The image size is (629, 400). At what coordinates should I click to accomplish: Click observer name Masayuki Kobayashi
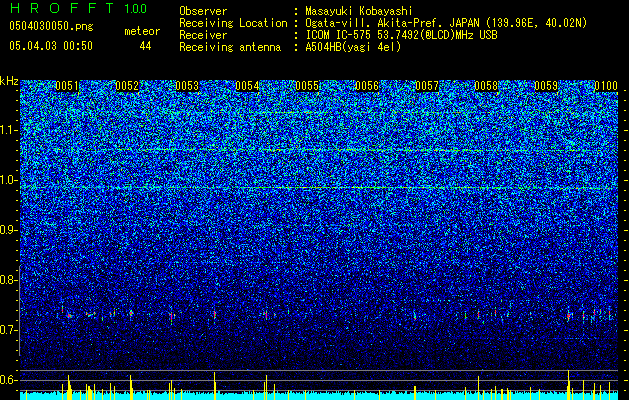[x=359, y=11]
